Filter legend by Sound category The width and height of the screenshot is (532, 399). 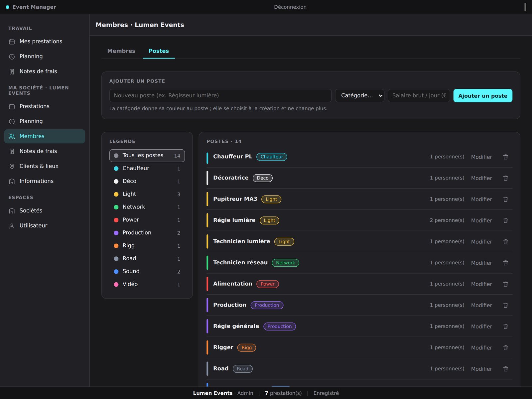[147, 271]
